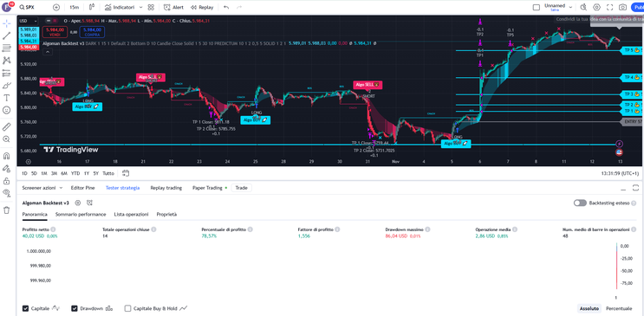This screenshot has height=316, width=644.
Task: Open the emoji icons tool
Action: 6,110
